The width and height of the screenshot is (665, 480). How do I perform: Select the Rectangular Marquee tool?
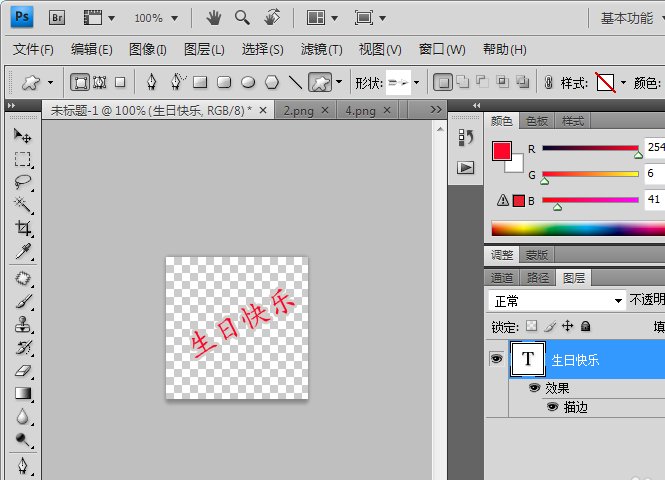pos(22,159)
